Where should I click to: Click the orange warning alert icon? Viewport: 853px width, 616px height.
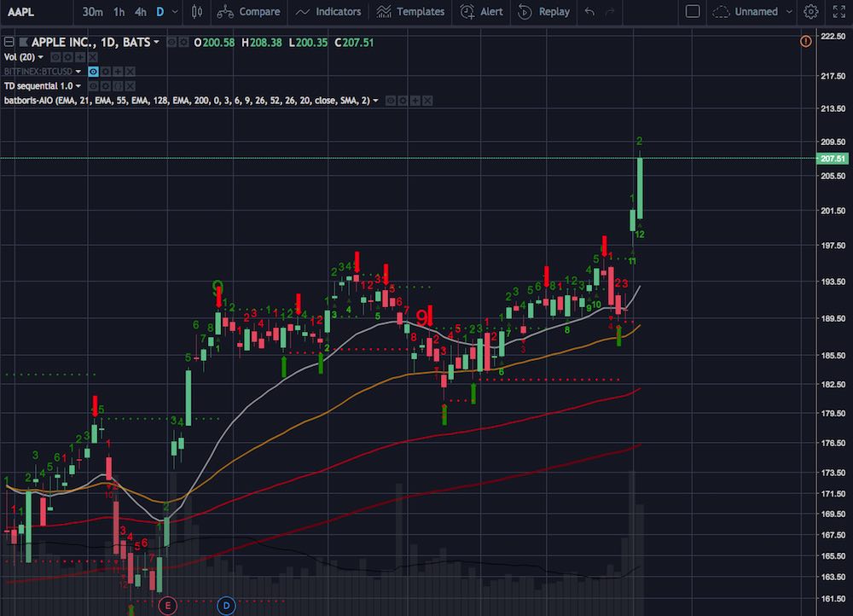point(806,41)
